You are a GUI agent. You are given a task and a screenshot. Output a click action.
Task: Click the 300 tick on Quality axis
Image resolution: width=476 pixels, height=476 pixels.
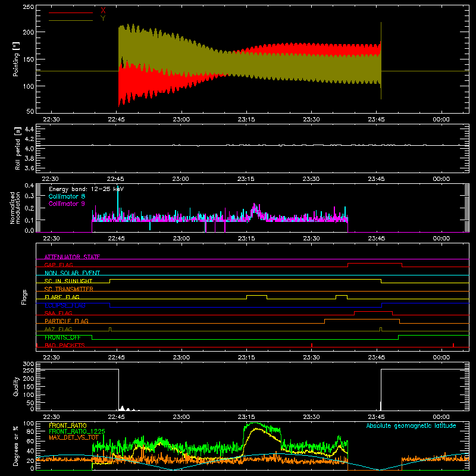pos(29,364)
